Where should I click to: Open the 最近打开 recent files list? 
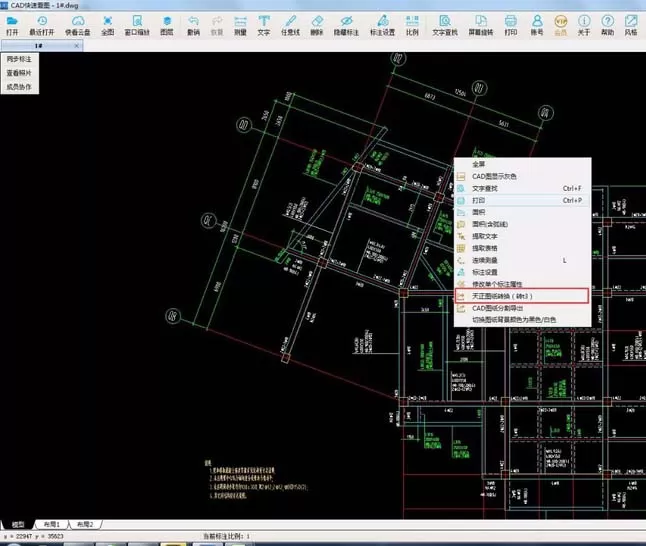coord(42,25)
